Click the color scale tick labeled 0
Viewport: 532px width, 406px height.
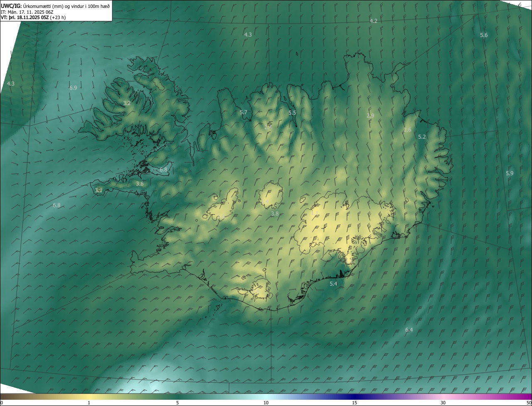1,403
